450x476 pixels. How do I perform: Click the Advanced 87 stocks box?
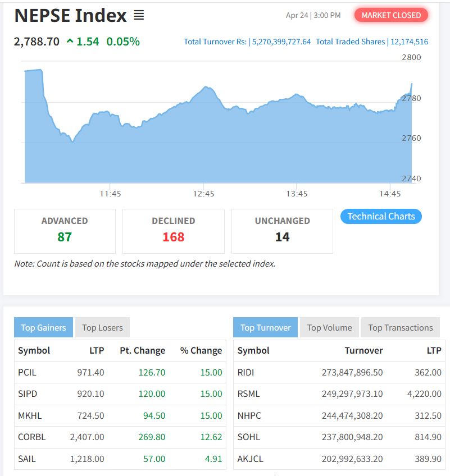65,231
